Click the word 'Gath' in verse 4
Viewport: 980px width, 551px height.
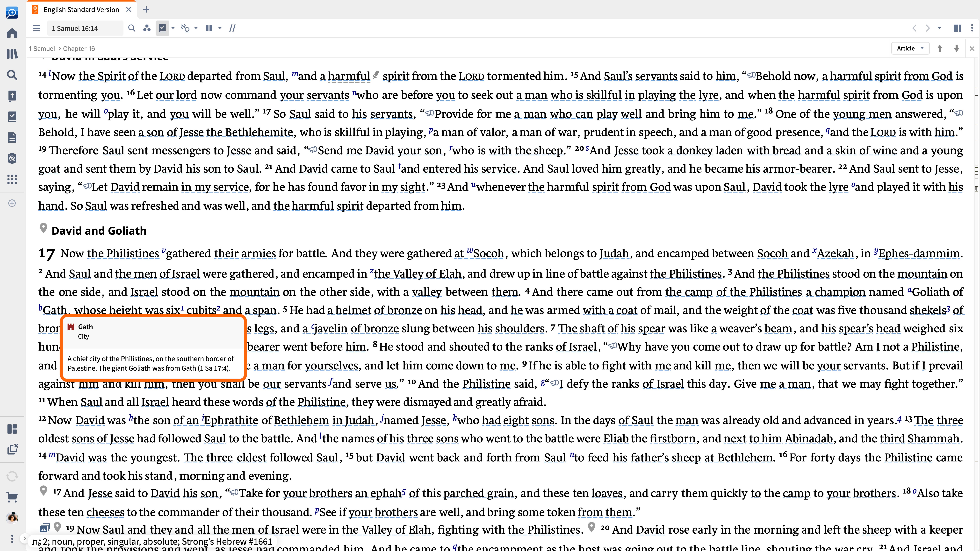55,310
